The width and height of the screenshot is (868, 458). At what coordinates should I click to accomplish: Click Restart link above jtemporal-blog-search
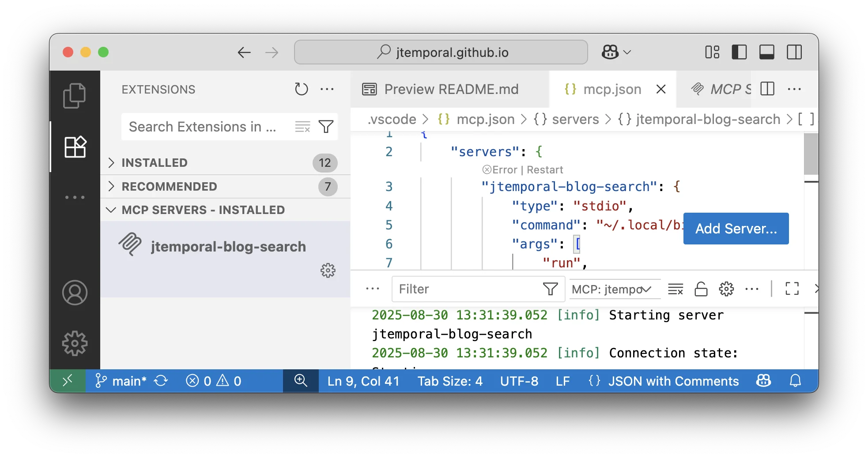coord(545,170)
